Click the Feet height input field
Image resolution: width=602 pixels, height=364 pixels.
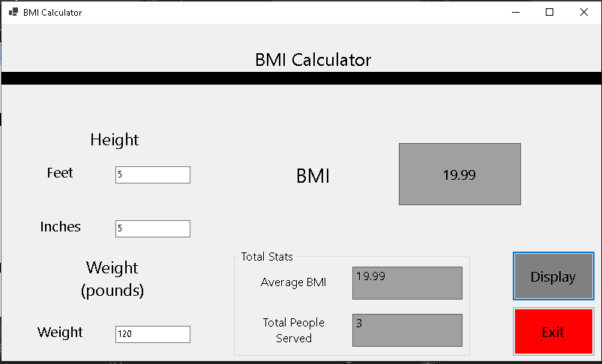(152, 175)
